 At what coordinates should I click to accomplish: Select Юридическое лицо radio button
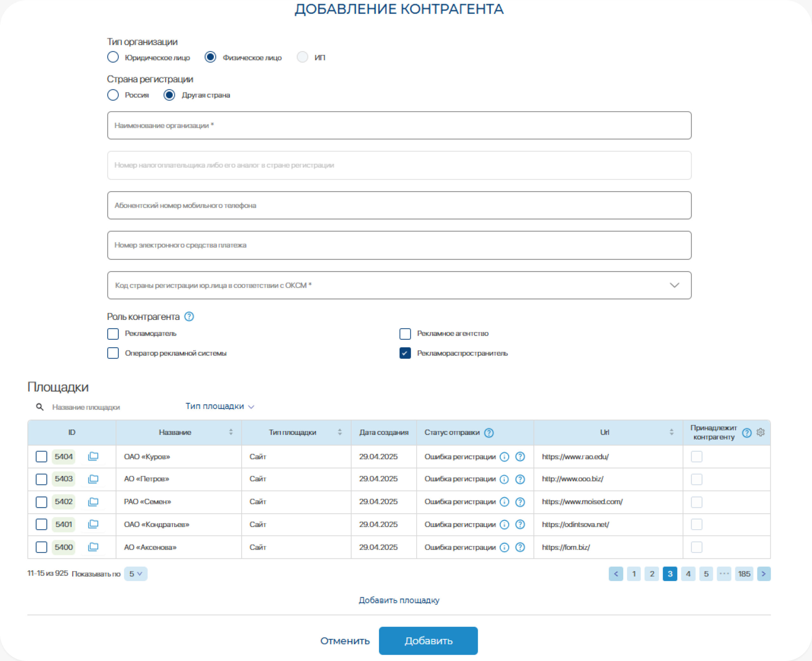(x=113, y=57)
